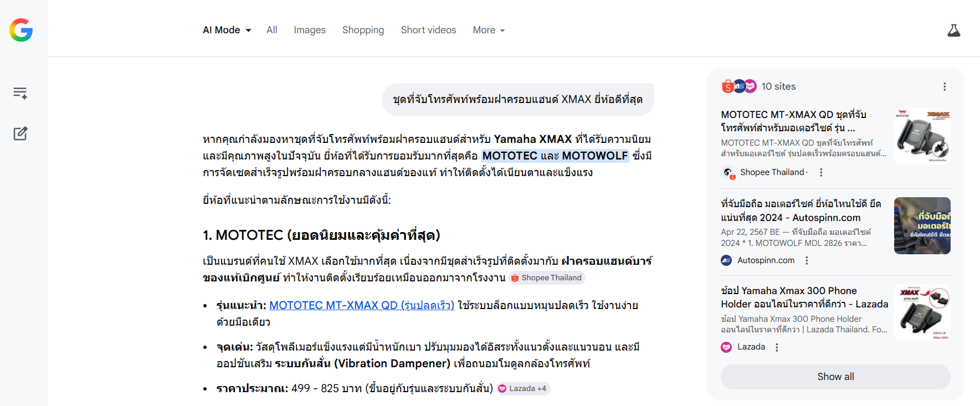The height and width of the screenshot is (406, 980).
Task: Click the Shopee Thailand source chip
Action: (x=547, y=278)
